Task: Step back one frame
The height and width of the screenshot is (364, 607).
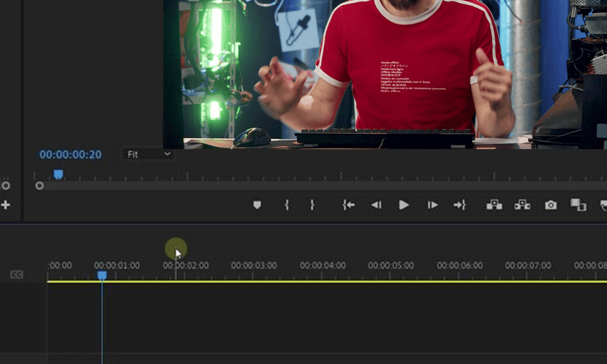Action: click(x=376, y=205)
